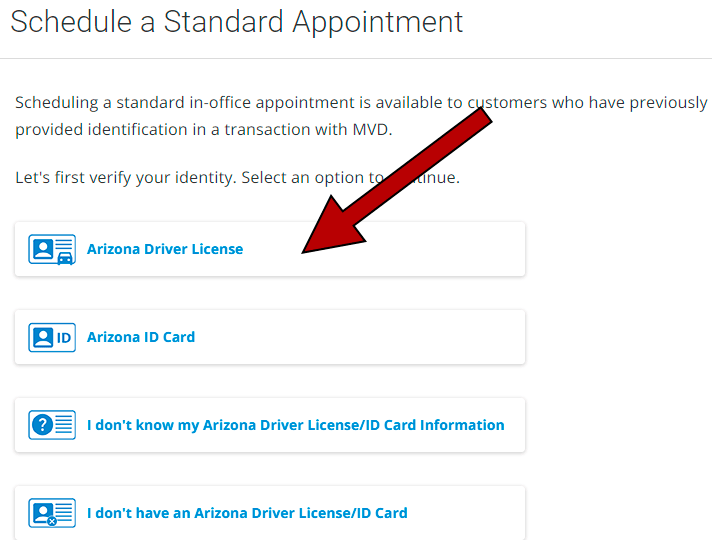712x540 pixels.
Task: Open 'I don't know my Arizona Driver License/ID Card Information'
Action: tap(296, 425)
